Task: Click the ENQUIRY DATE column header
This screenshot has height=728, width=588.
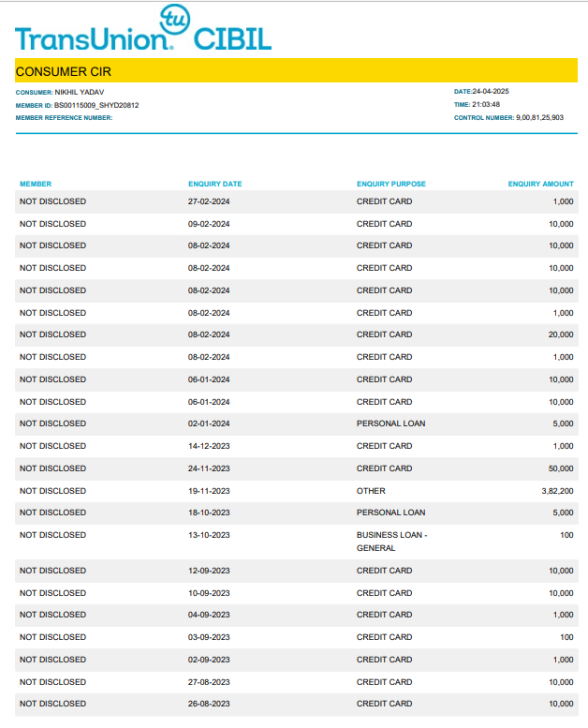Action: 214,184
